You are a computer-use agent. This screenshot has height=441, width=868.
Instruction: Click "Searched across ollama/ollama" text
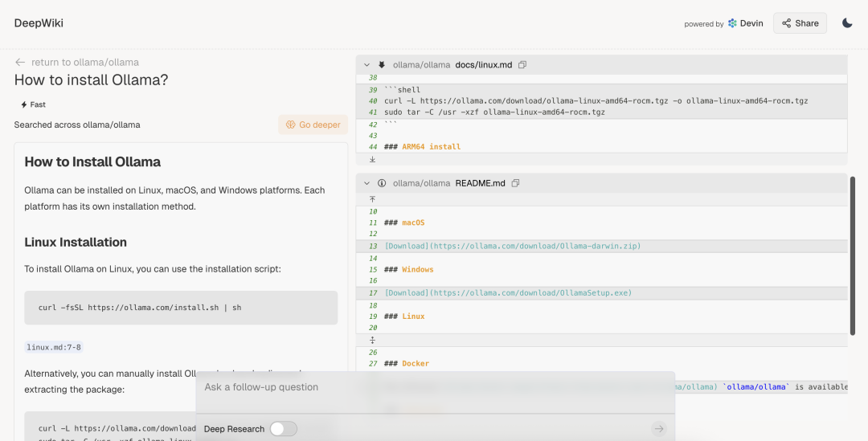pyautogui.click(x=77, y=125)
